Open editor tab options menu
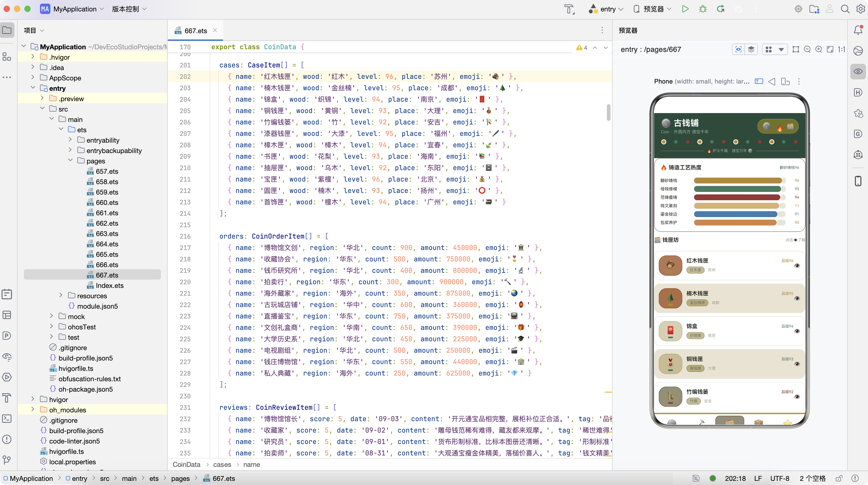This screenshot has width=868, height=485. 602,30
